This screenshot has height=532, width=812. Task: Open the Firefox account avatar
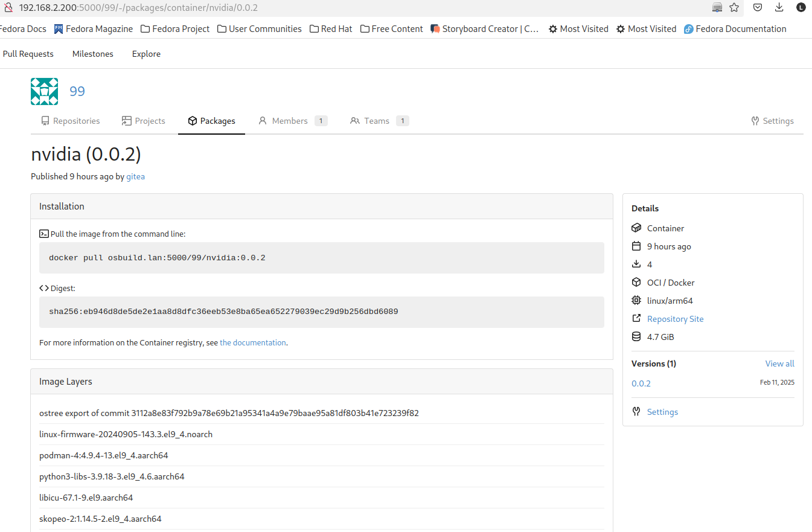(x=801, y=7)
